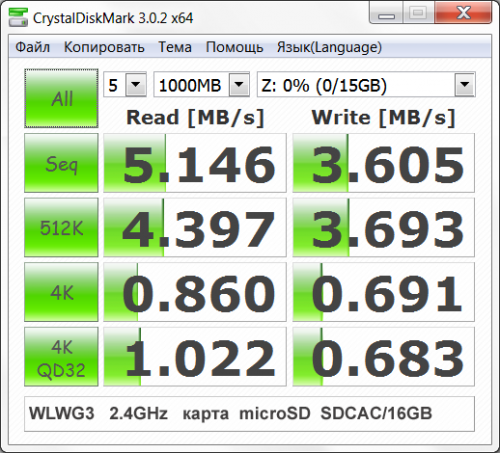Start the 4K benchmark test
The height and width of the screenshot is (453, 500).
tap(61, 292)
